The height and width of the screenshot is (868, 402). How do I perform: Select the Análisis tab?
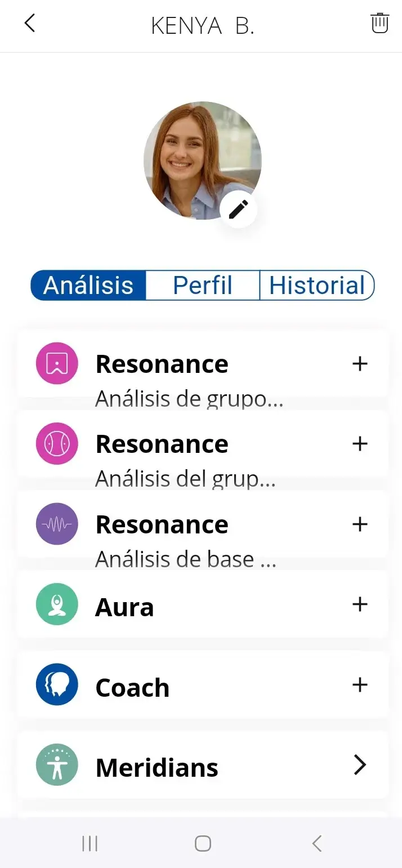[88, 286]
